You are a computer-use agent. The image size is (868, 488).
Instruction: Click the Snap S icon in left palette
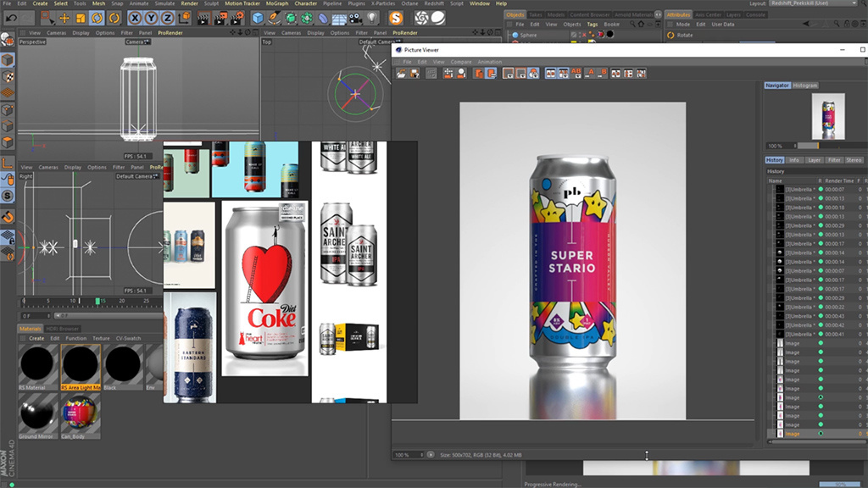click(7, 196)
